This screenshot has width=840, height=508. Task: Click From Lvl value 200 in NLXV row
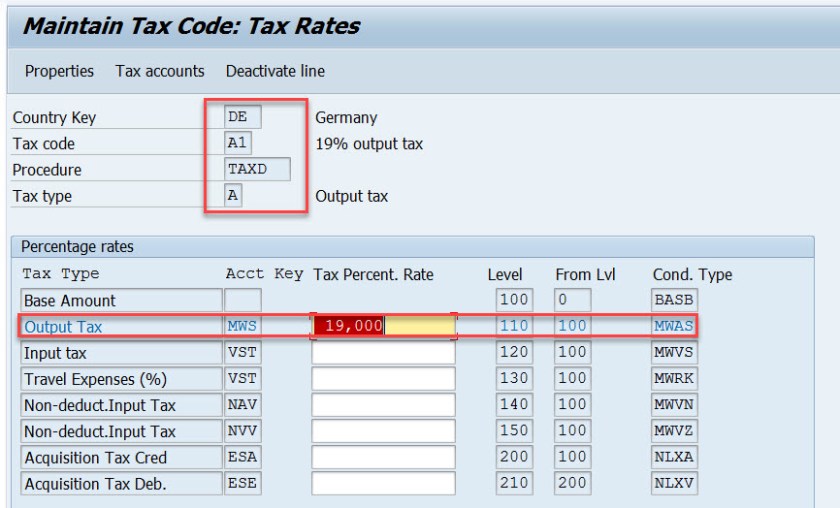click(573, 484)
